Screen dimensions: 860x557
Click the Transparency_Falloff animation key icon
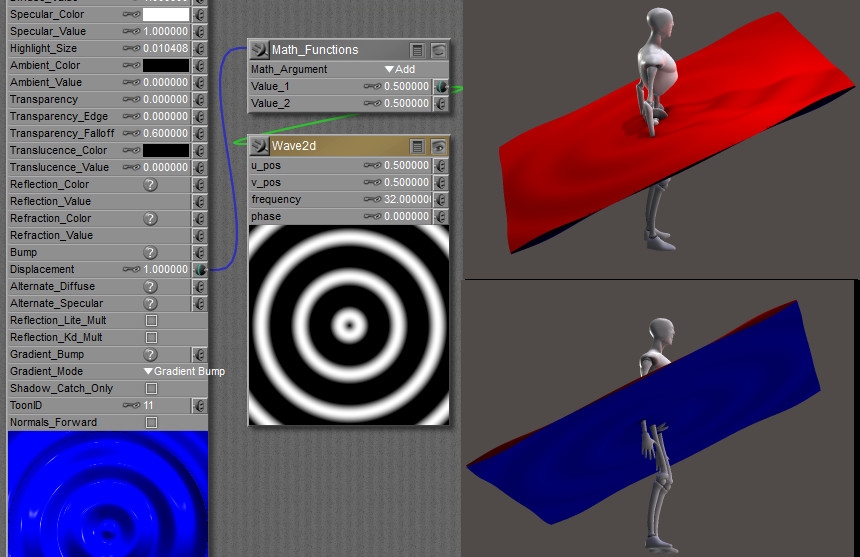[x=131, y=133]
